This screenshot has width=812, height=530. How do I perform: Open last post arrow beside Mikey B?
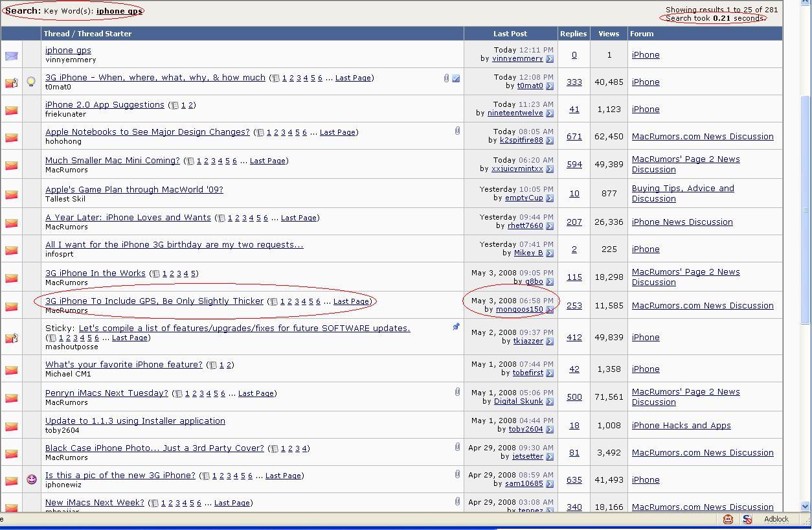[550, 253]
